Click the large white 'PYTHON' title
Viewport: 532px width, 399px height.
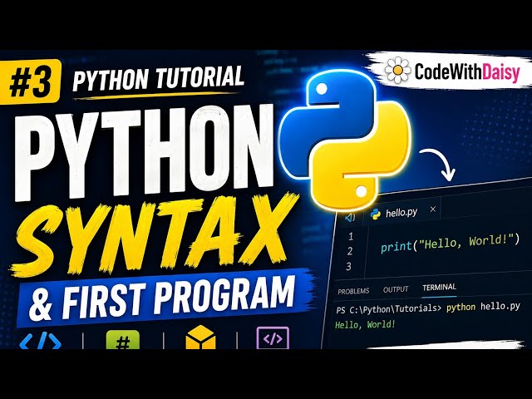(x=145, y=151)
